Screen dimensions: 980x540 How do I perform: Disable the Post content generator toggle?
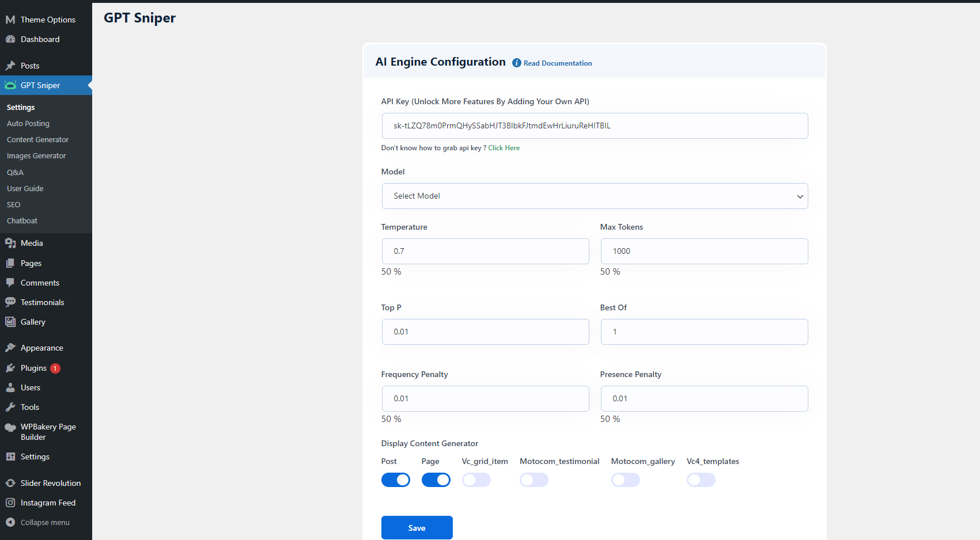pyautogui.click(x=396, y=480)
